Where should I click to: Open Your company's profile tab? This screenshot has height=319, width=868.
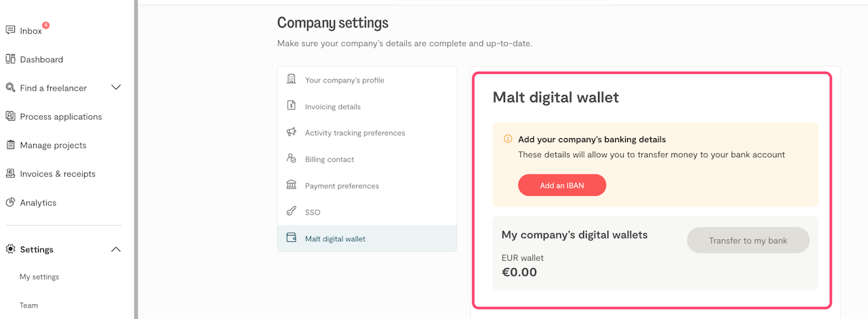tap(344, 80)
